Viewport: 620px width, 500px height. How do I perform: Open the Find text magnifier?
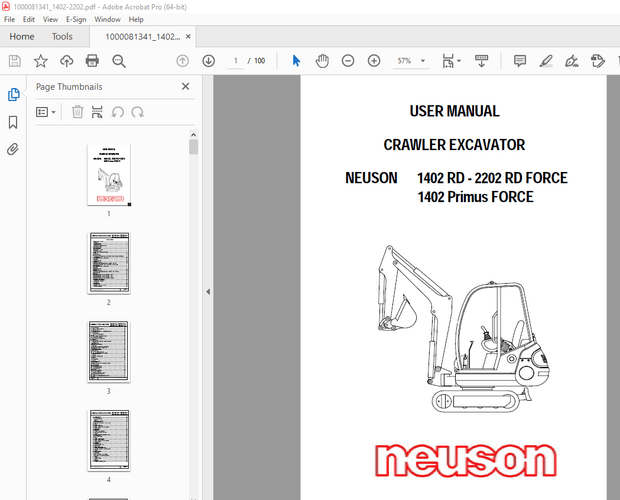click(119, 61)
